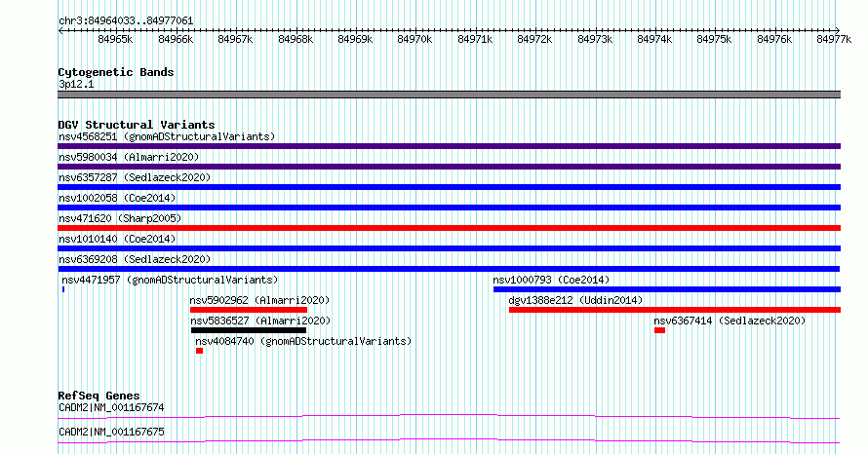Click the CADM2 NM_001167675 magenta gene line
The height and width of the screenshot is (454, 868).
click(449, 440)
